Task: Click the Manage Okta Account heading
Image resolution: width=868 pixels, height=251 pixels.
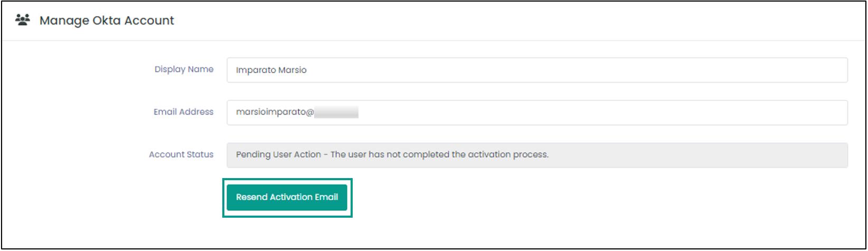Action: point(107,21)
